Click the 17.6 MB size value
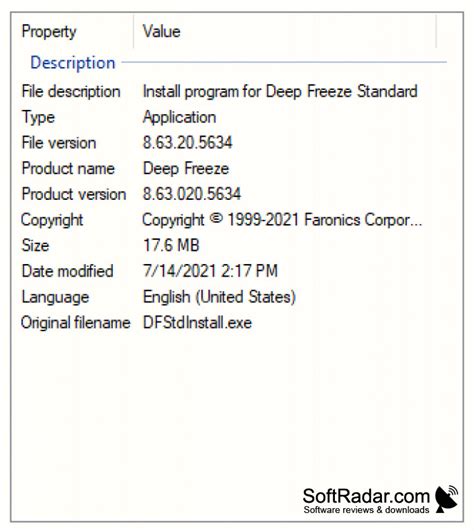 point(171,245)
